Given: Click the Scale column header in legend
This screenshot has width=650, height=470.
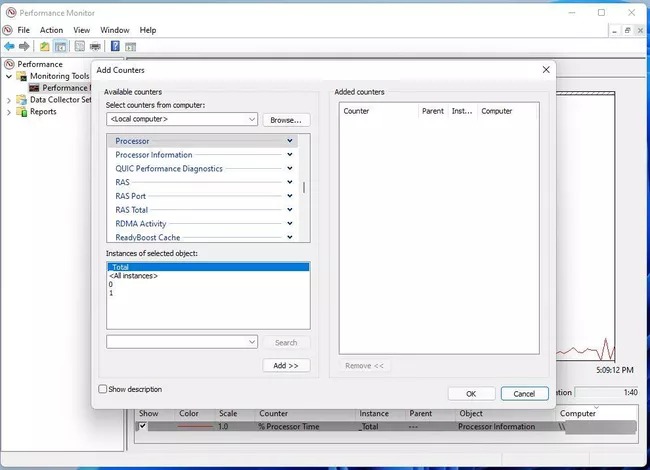Looking at the screenshot, I should click(x=228, y=414).
